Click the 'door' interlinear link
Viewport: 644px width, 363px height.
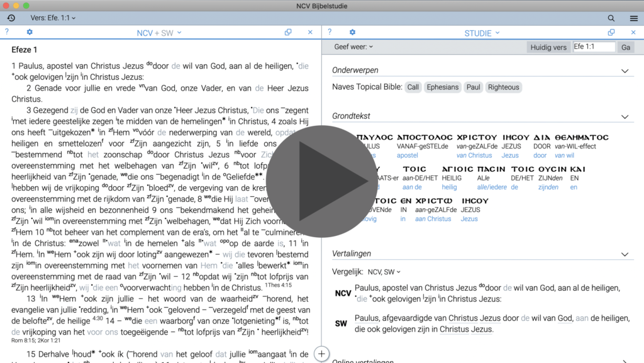[540, 155]
